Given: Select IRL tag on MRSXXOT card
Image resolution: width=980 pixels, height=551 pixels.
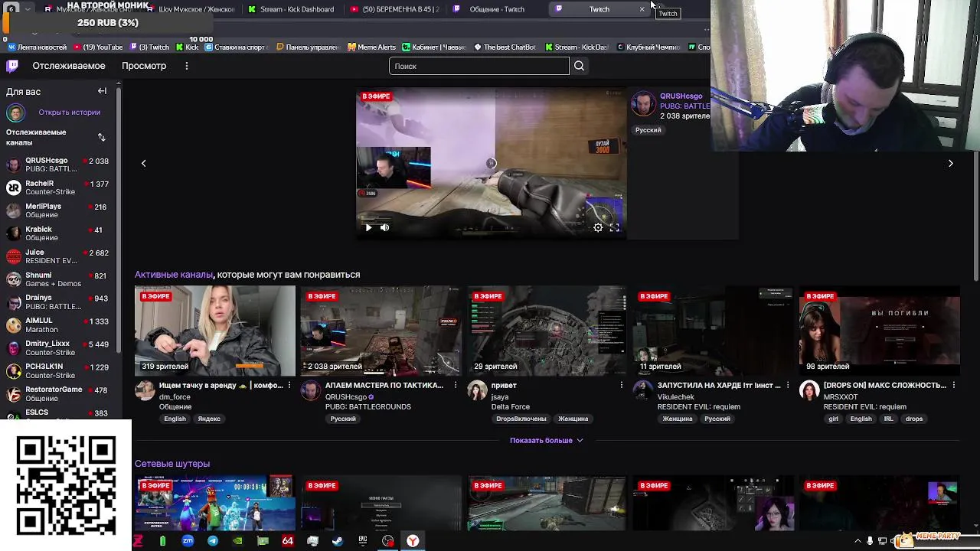Looking at the screenshot, I should 888,419.
